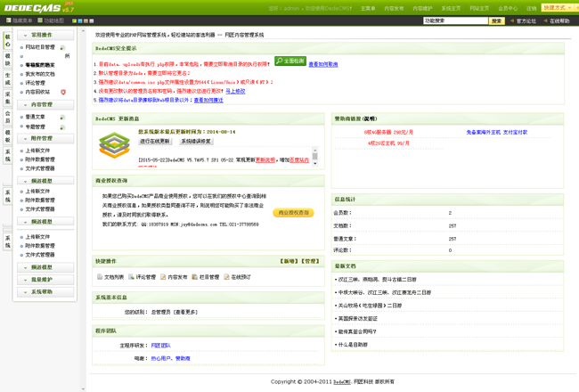Open 主菜单 in the top navigation
Image resolution: width=579 pixels, height=392 pixels.
click(368, 8)
